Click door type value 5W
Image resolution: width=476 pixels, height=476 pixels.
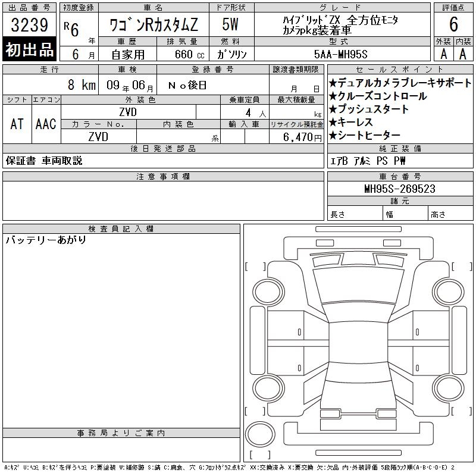coord(230,24)
